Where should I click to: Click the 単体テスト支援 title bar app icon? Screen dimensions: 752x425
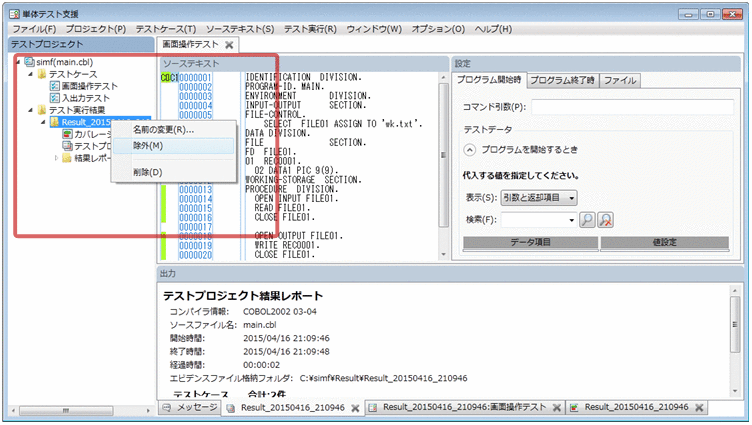click(x=14, y=14)
